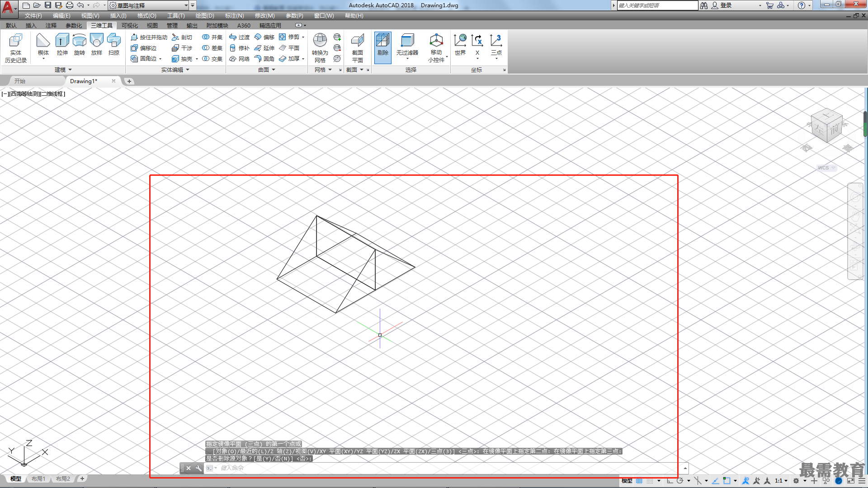This screenshot has width=868, height=488.
Task: Select the 旋转 revolve tool
Action: (x=80, y=45)
